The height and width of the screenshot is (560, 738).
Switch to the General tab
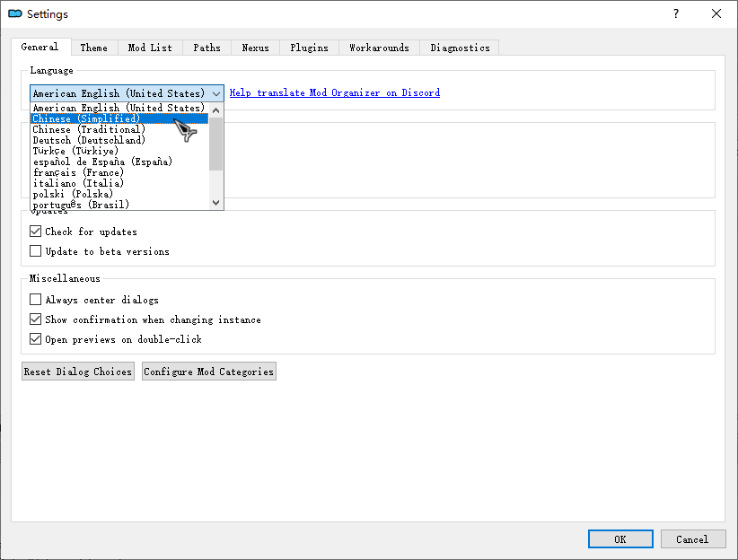tap(40, 47)
